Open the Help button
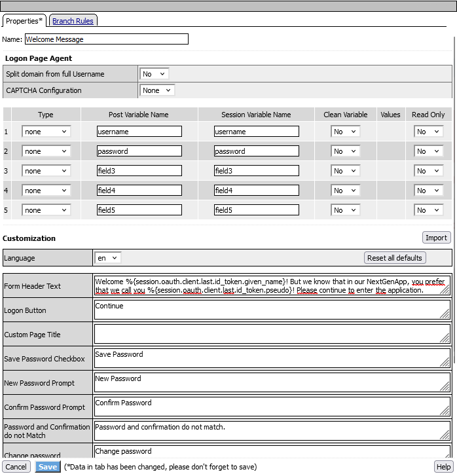Screen dimensions: 457x476 point(443,467)
